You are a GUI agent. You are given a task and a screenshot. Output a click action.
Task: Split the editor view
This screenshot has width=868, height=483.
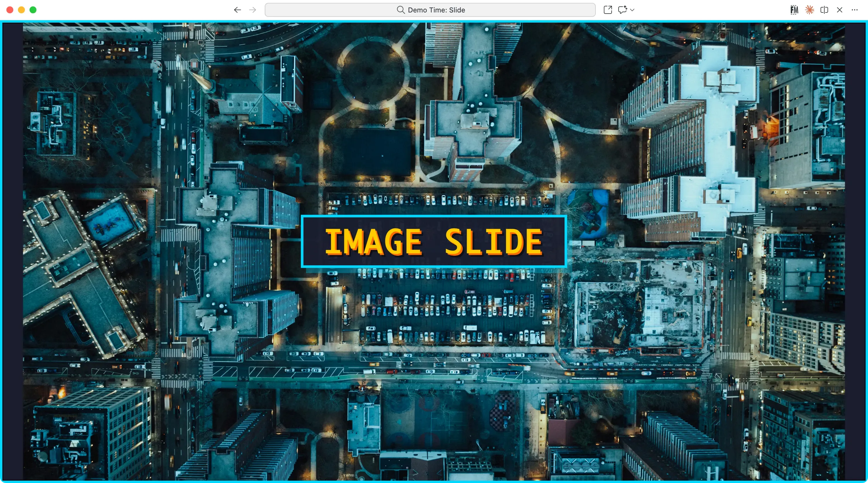[x=825, y=10]
